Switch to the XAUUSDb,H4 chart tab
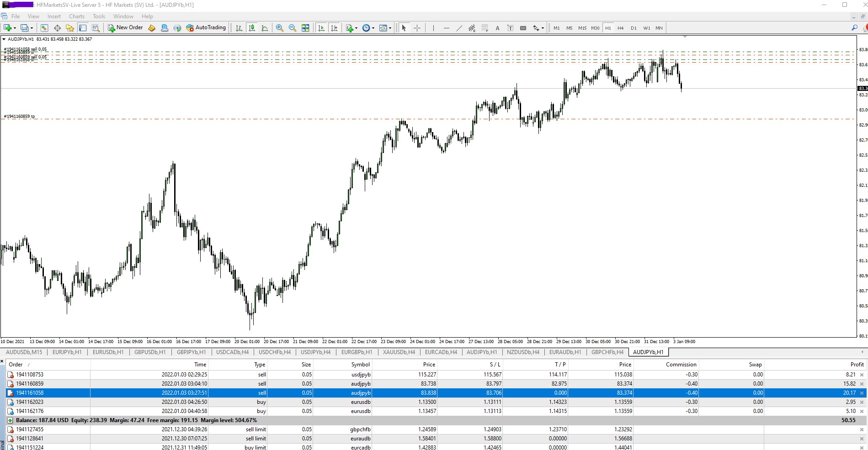 point(399,352)
